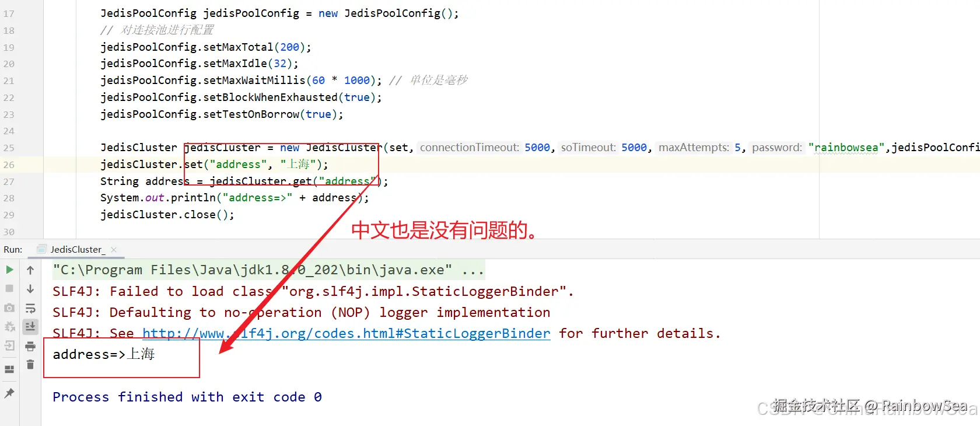Click the Exit application icon in run toolbar

pyautogui.click(x=9, y=346)
